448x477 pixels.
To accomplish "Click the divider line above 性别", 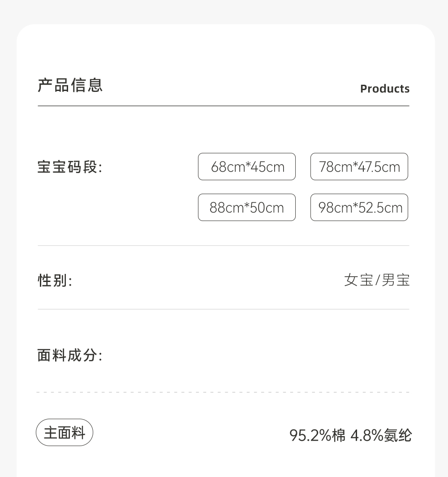I will 224,246.
